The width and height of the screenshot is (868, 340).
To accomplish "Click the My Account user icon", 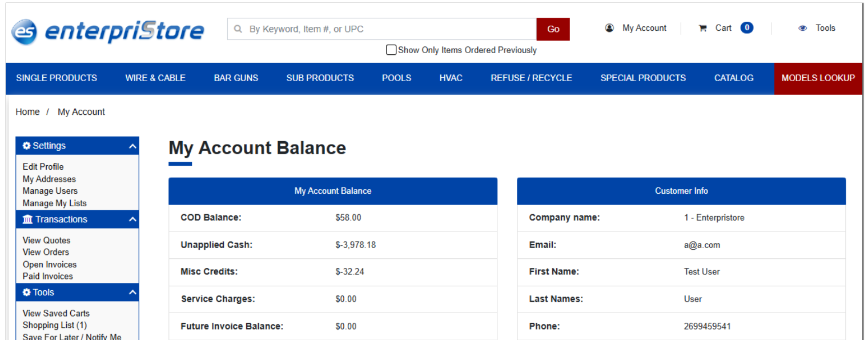I will pos(609,28).
